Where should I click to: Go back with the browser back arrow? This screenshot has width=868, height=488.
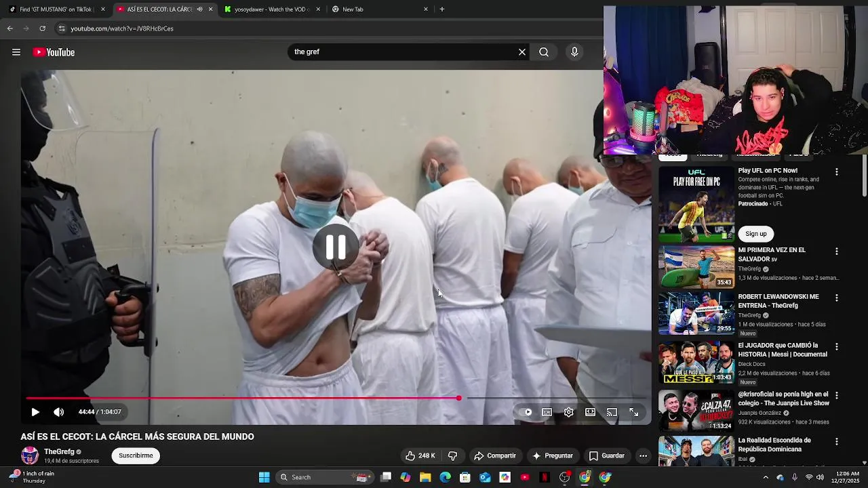coord(9,28)
